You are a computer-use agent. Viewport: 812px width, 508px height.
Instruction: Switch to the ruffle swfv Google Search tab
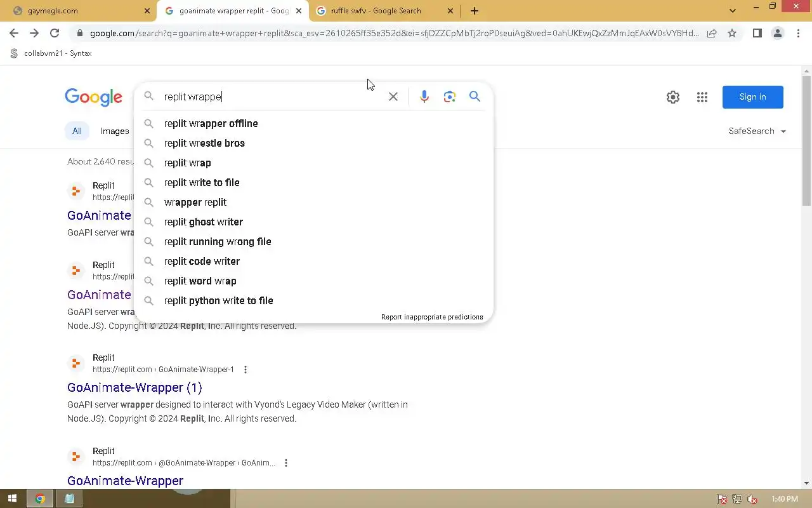(384, 11)
